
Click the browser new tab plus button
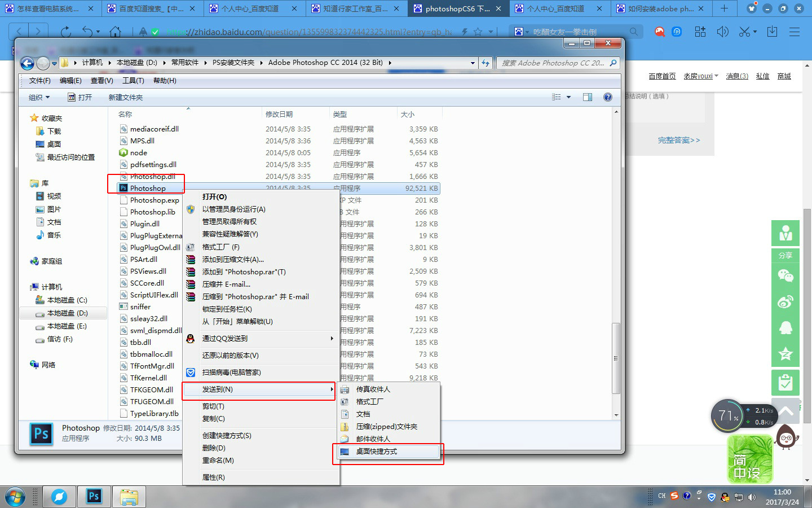point(725,8)
